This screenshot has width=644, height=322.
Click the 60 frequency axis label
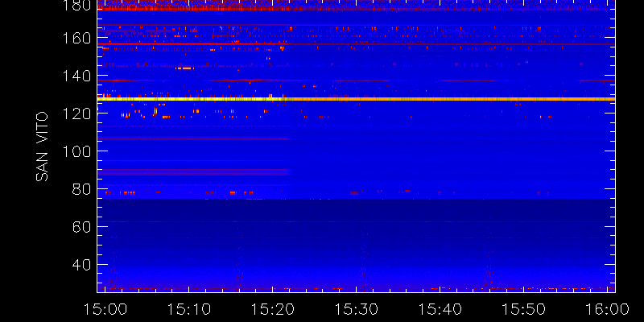pyautogui.click(x=81, y=227)
